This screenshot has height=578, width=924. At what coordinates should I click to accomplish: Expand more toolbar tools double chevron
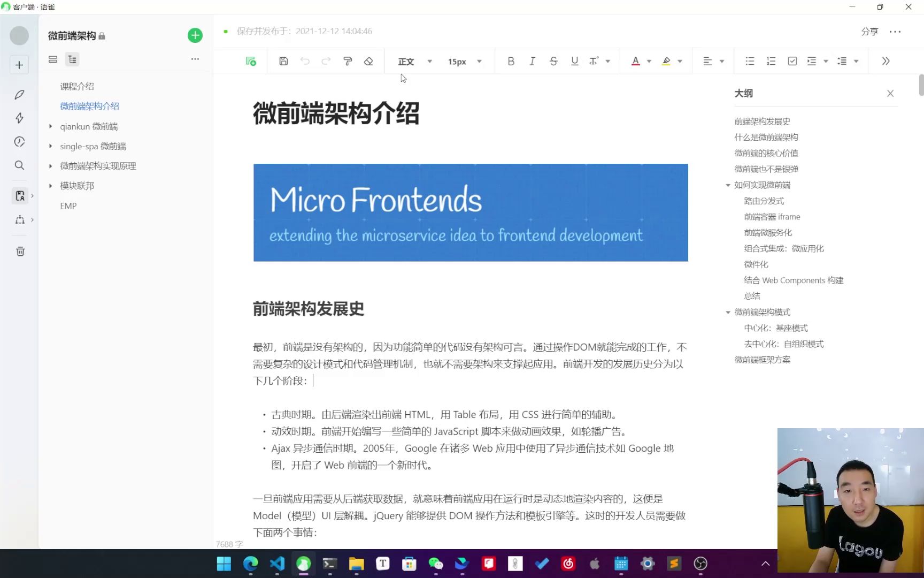[x=885, y=61]
